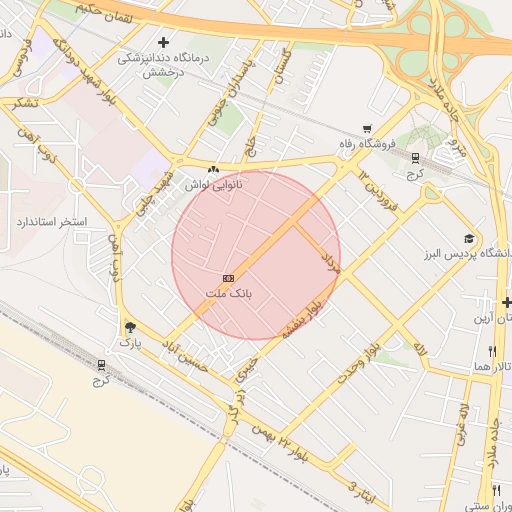This screenshot has width=512, height=512.
Task: Click the train station icon beside the railway
Action: [102, 365]
